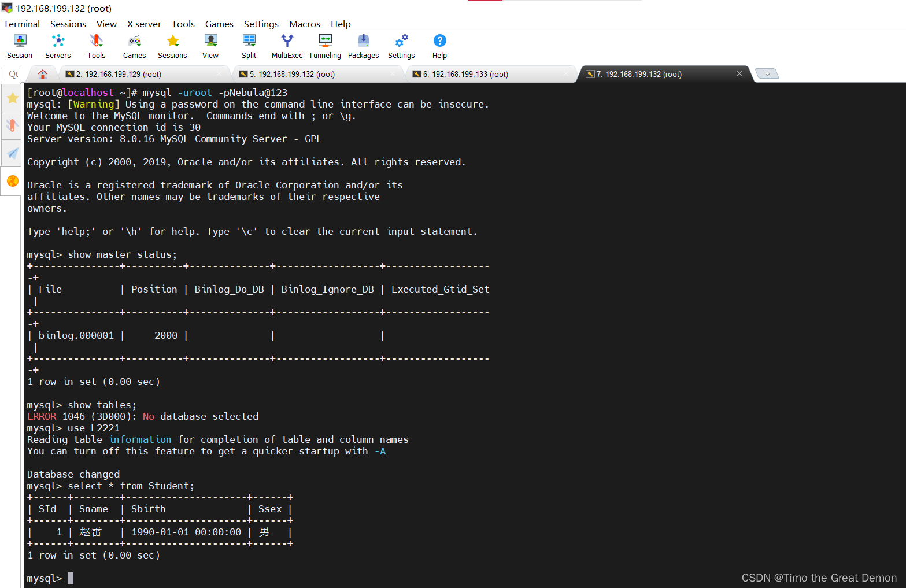Click the mysql> prompt cursor line
The width and height of the screenshot is (906, 588).
50,578
